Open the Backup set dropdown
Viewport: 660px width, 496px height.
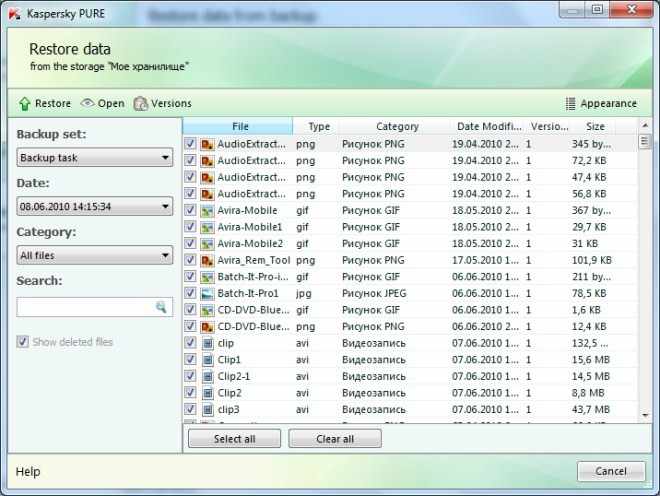point(95,157)
